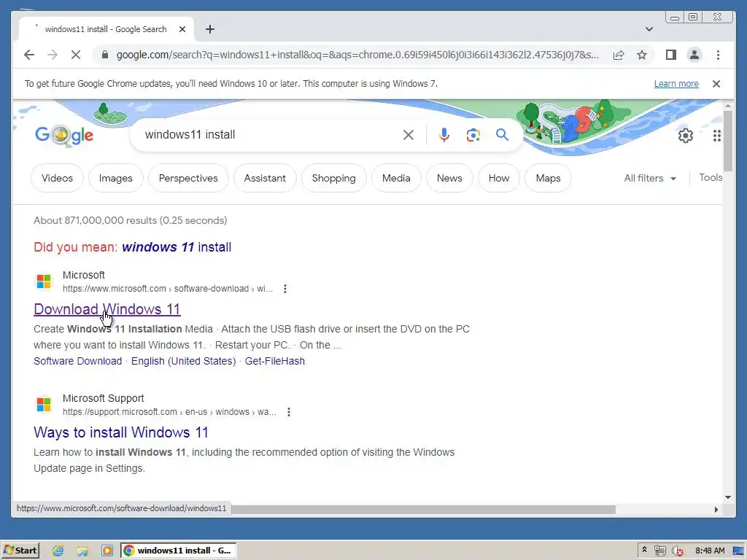Expand the All filters dropdown
The width and height of the screenshot is (747, 560).
point(650,178)
